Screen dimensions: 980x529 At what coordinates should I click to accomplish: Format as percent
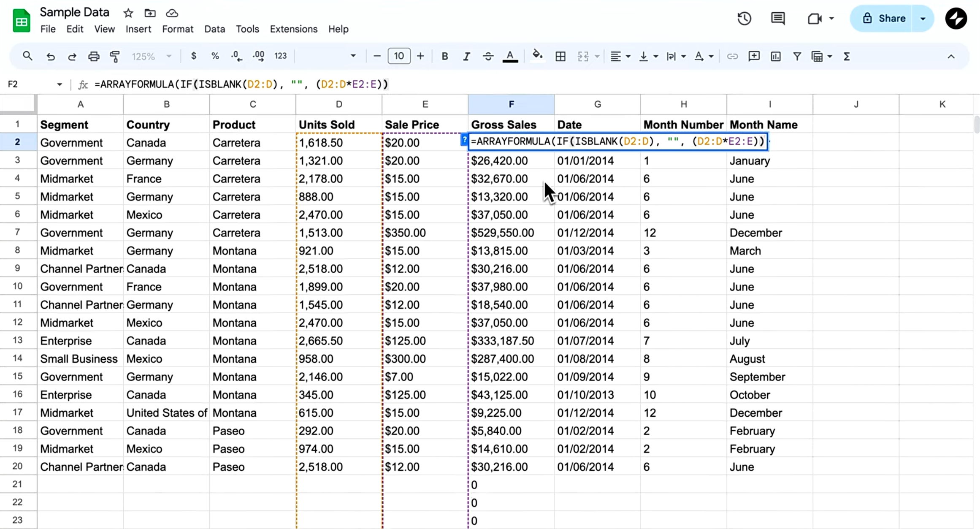(215, 56)
